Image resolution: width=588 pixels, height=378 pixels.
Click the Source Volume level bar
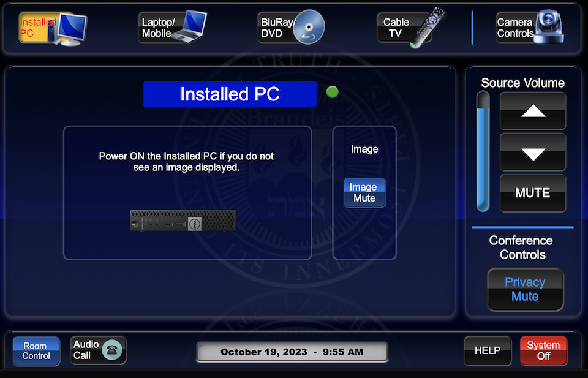coord(483,152)
